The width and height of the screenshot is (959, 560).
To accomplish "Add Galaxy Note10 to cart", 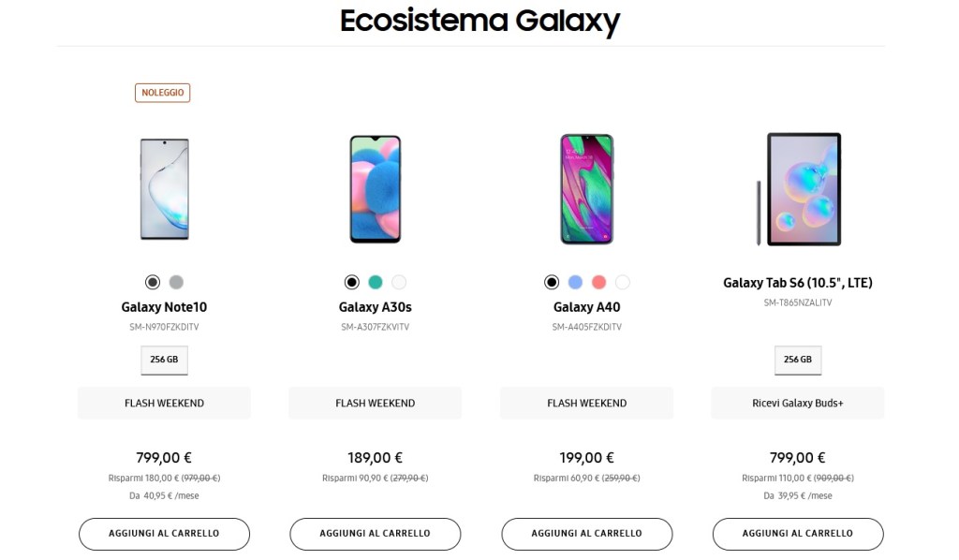I will tap(164, 534).
